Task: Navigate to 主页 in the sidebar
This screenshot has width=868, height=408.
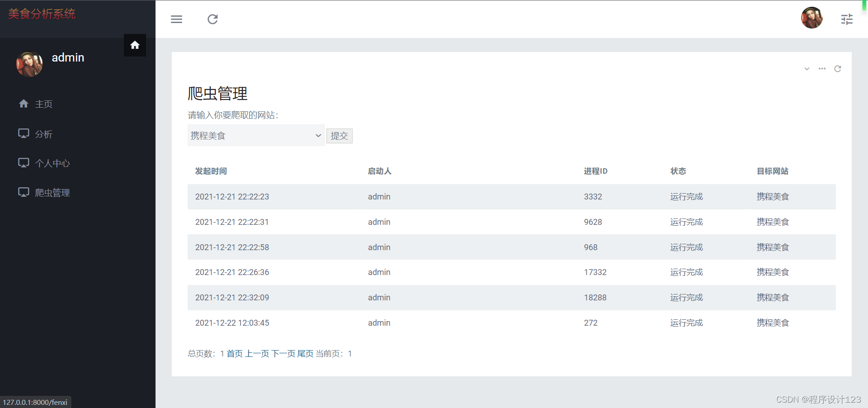Action: [x=43, y=104]
